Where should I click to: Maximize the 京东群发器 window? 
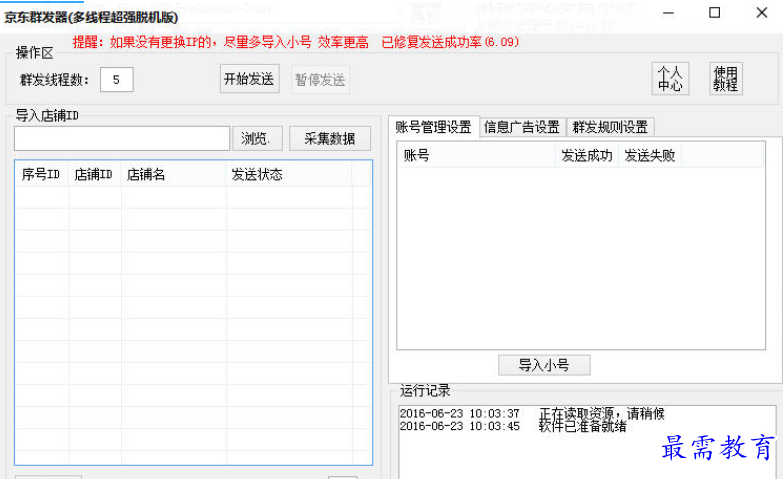click(715, 12)
